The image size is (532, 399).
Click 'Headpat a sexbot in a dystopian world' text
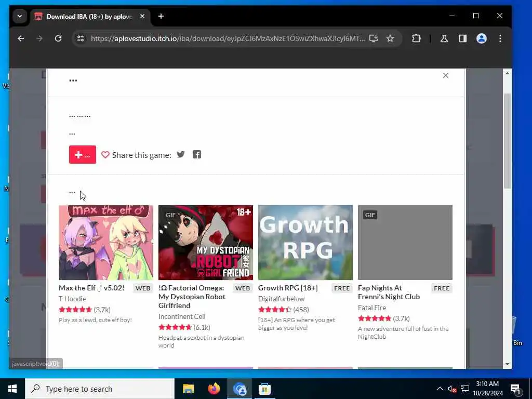point(202,342)
